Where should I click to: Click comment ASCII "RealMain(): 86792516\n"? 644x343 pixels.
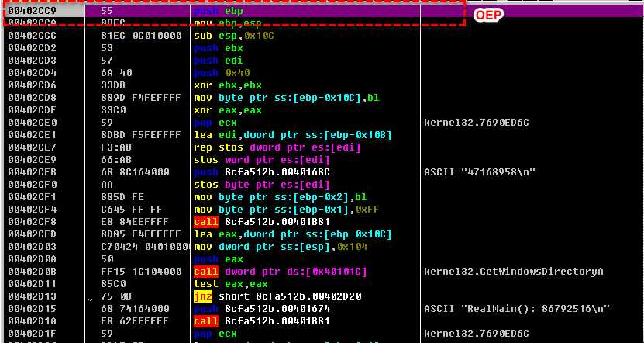pyautogui.click(x=517, y=308)
